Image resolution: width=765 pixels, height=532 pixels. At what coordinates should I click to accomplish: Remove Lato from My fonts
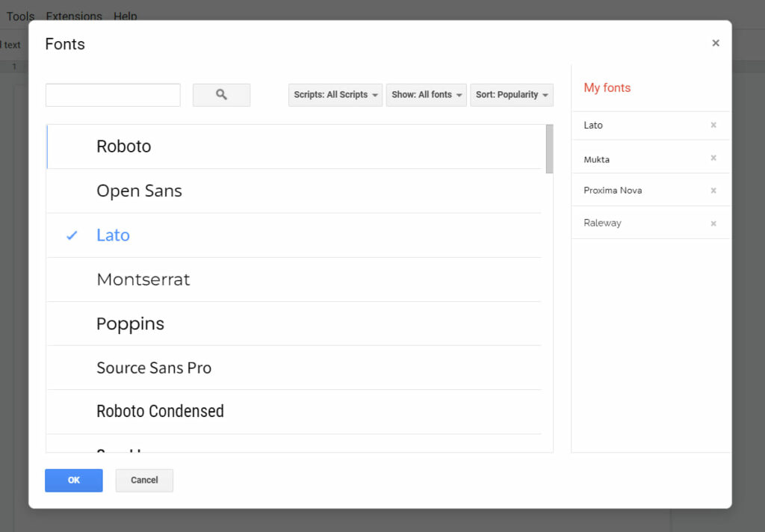[x=713, y=125]
